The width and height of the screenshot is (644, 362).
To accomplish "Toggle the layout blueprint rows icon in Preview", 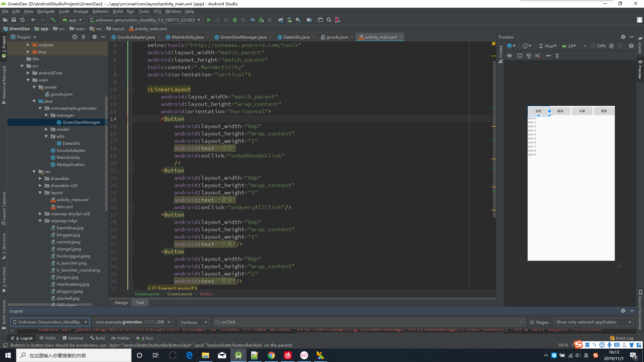I will tap(520, 56).
